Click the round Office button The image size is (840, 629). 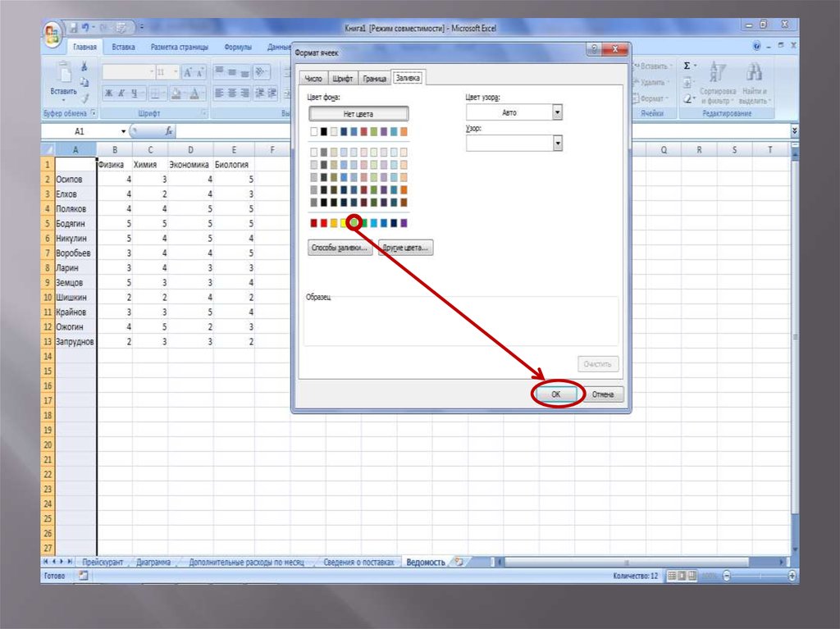(52, 34)
